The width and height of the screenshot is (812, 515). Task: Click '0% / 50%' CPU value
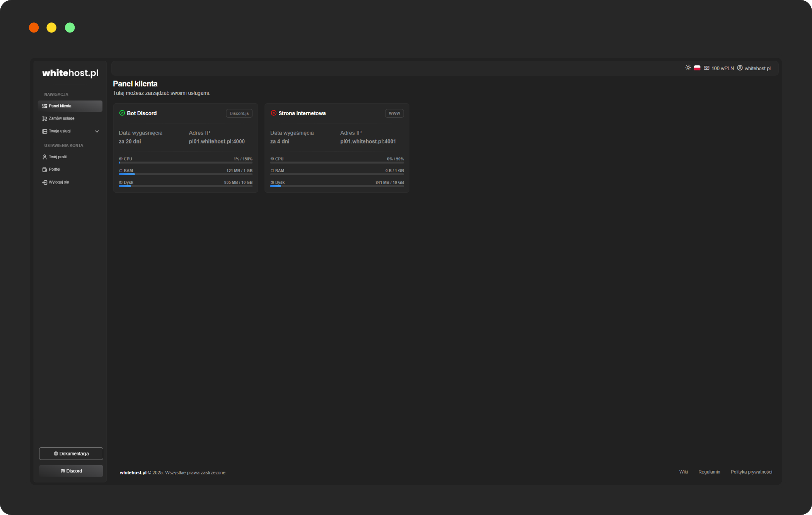point(395,159)
